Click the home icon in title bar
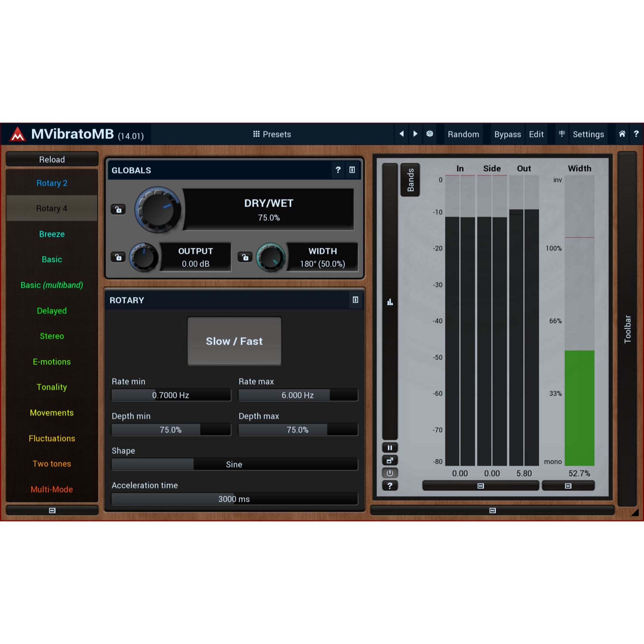644x644 pixels. pyautogui.click(x=622, y=134)
